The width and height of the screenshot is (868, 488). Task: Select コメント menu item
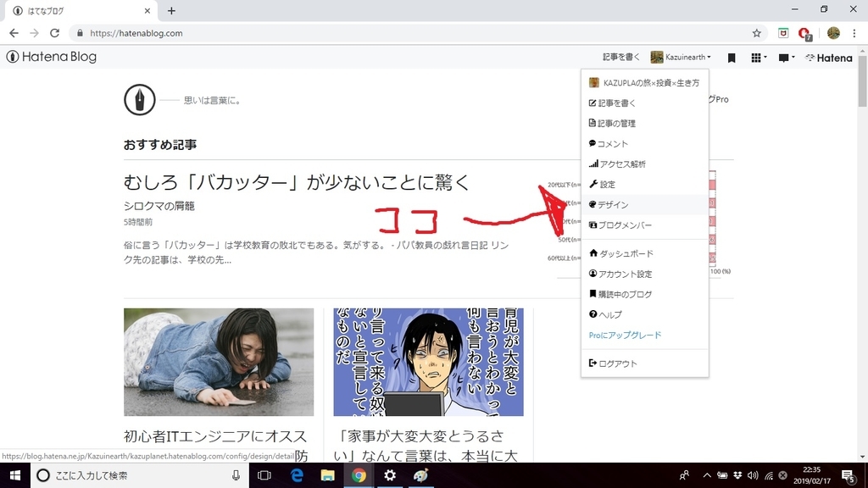644,144
